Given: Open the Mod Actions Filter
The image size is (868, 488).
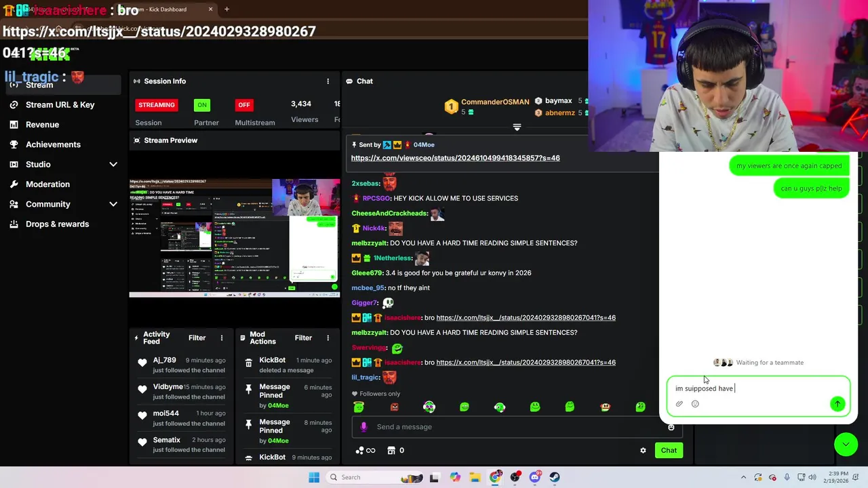Looking at the screenshot, I should 303,338.
